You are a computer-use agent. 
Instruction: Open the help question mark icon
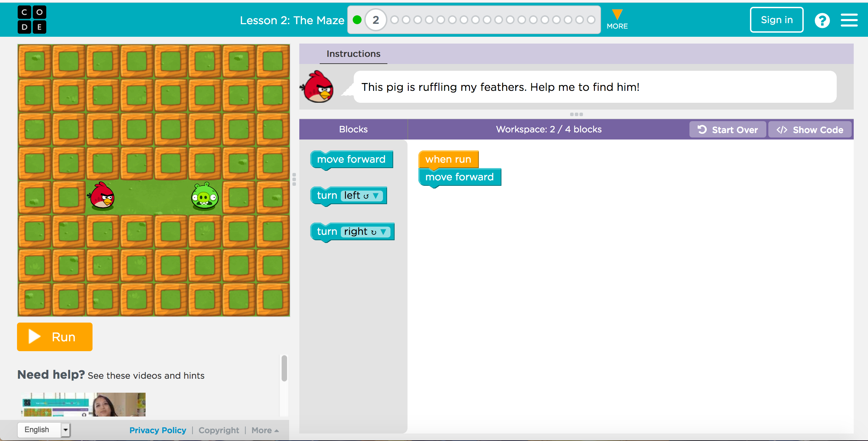822,20
